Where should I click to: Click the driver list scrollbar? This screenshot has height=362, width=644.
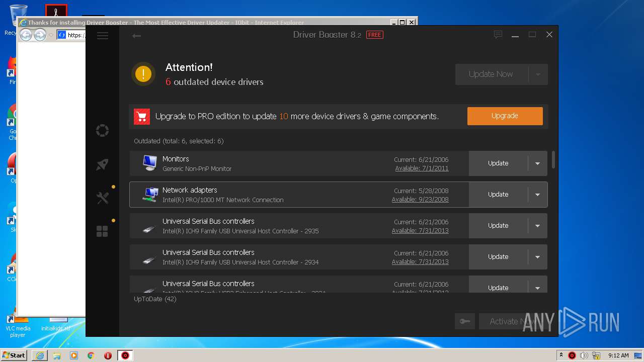click(553, 160)
